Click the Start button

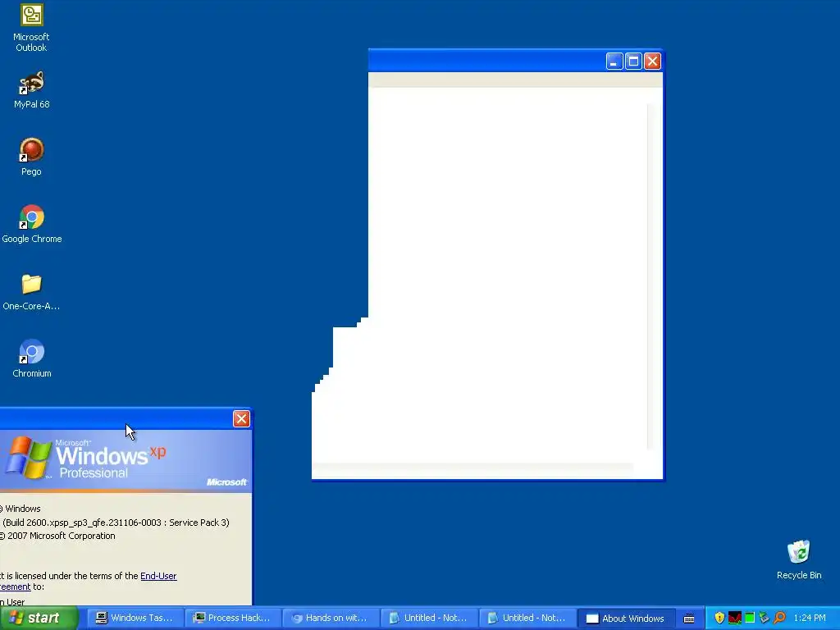click(39, 618)
